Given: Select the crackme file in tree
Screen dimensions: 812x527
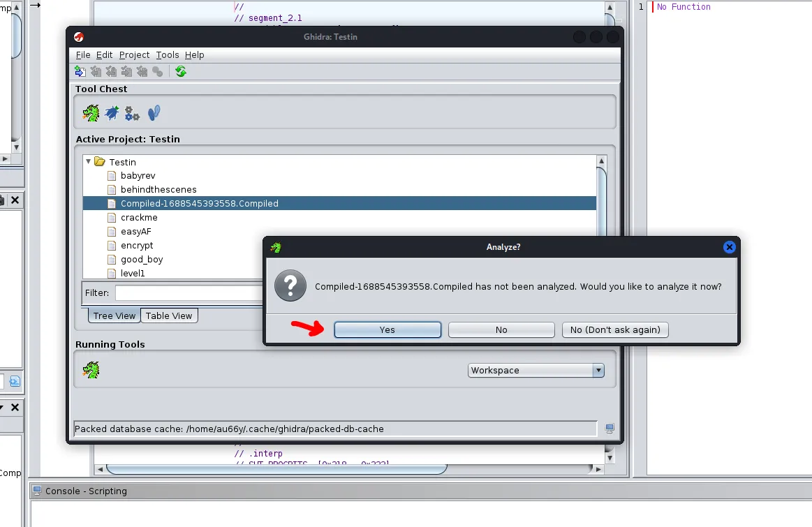Looking at the screenshot, I should pyautogui.click(x=139, y=218).
